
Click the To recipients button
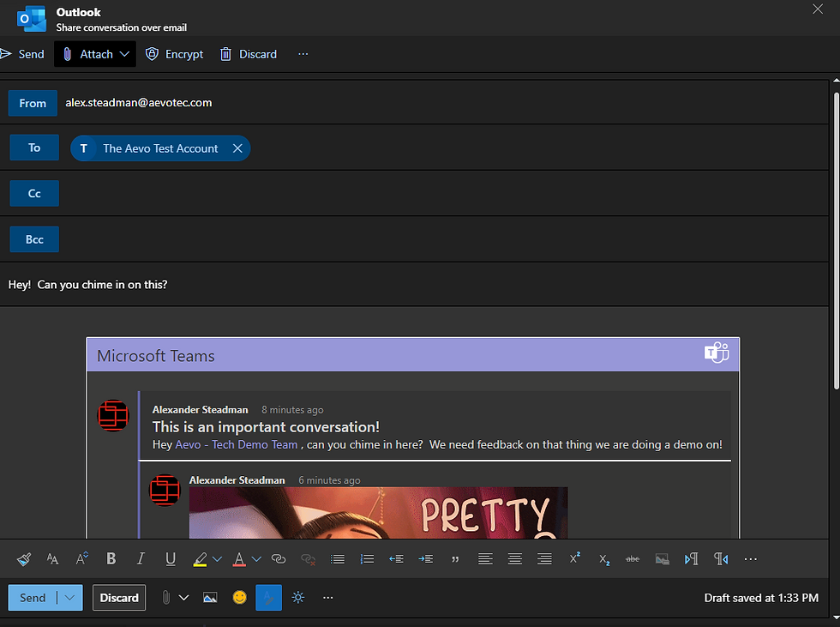(x=34, y=148)
